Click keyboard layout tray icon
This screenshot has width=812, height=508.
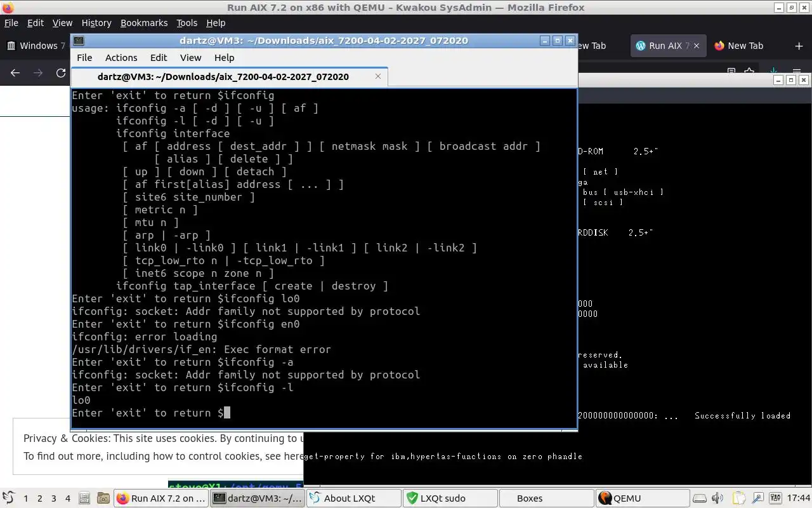tap(776, 498)
